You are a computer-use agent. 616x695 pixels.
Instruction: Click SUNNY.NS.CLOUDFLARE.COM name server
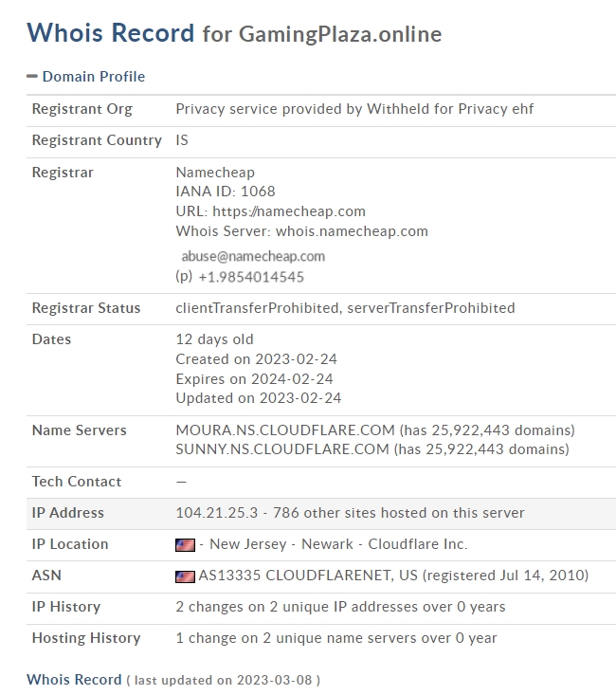(282, 449)
